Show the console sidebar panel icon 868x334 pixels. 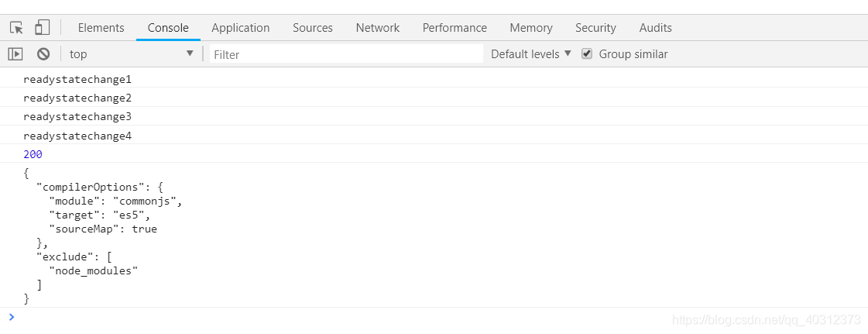coord(15,53)
